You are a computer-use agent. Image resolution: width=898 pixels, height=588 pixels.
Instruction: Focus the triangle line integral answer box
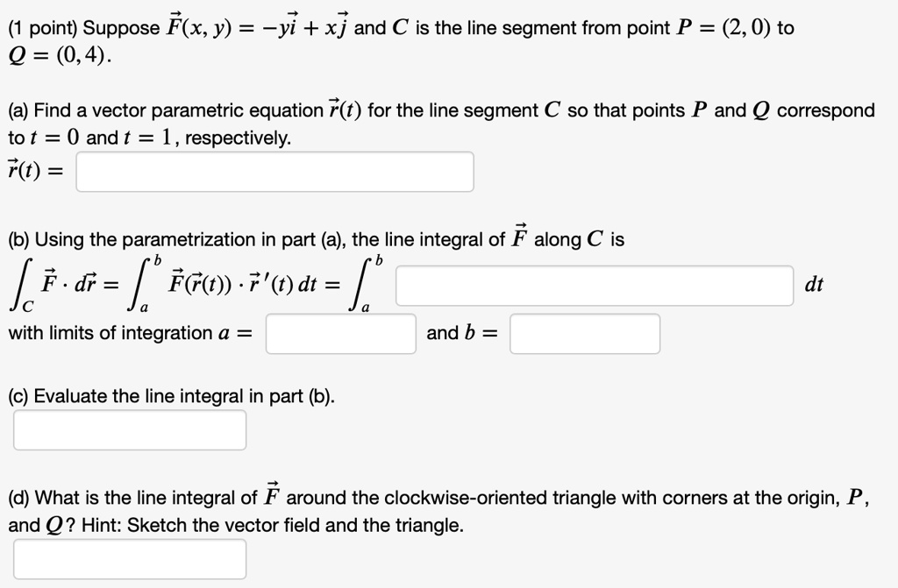130,558
